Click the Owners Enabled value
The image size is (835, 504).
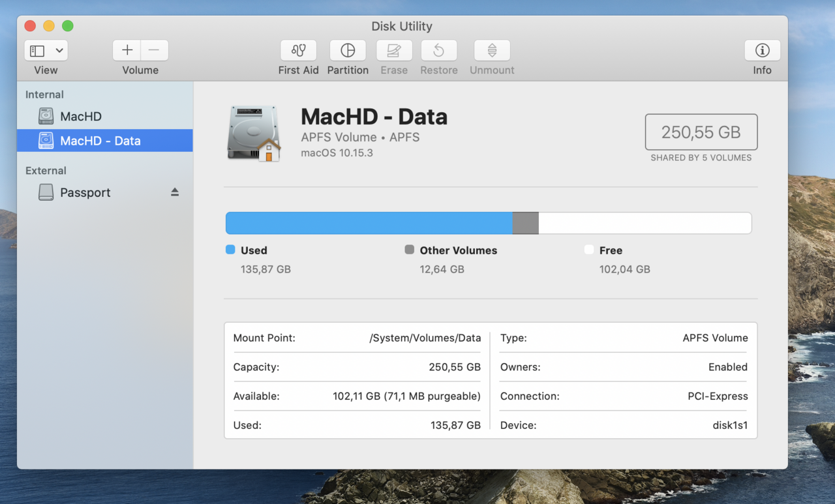(728, 367)
